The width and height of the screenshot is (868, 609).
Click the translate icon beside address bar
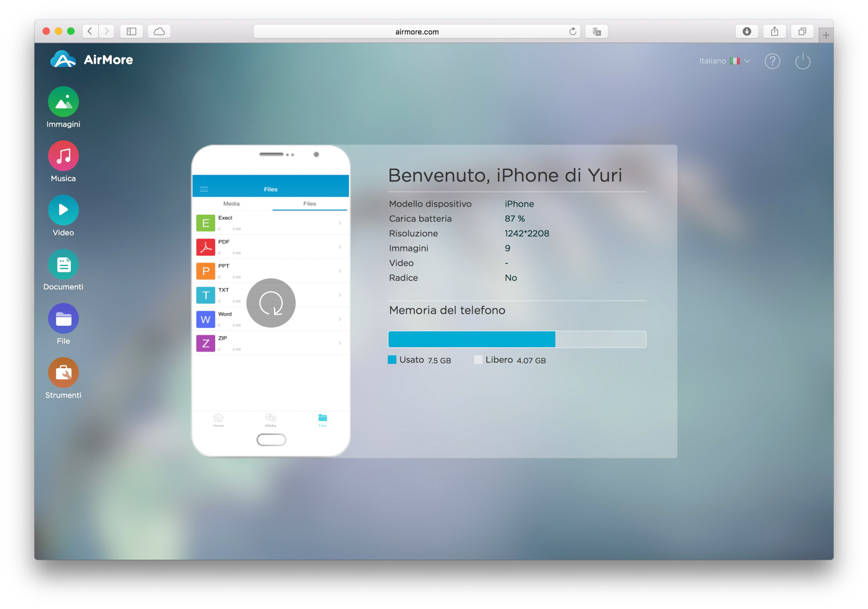(597, 31)
